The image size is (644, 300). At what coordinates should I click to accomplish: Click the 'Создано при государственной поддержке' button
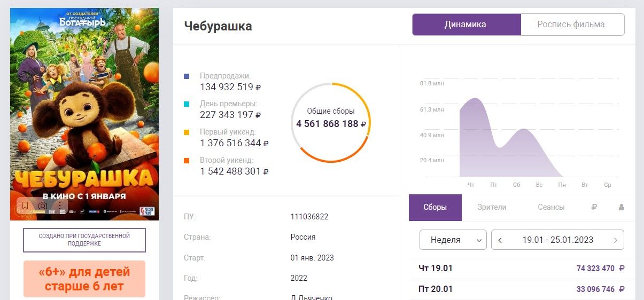(x=84, y=240)
